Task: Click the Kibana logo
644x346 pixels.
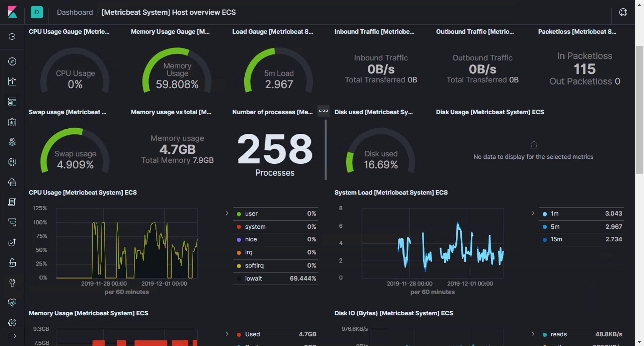Action: click(12, 12)
